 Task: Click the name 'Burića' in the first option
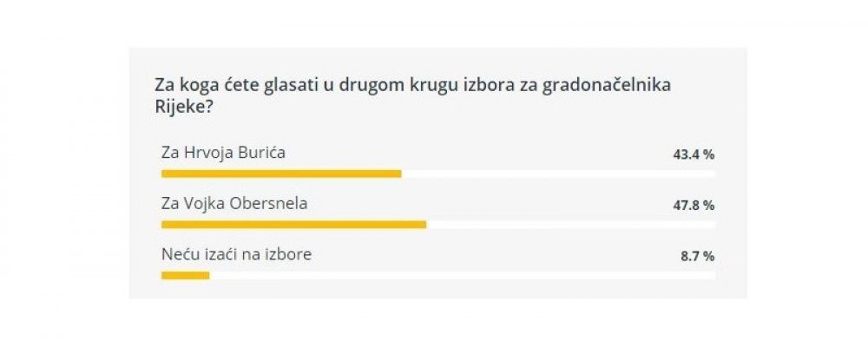pyautogui.click(x=261, y=153)
